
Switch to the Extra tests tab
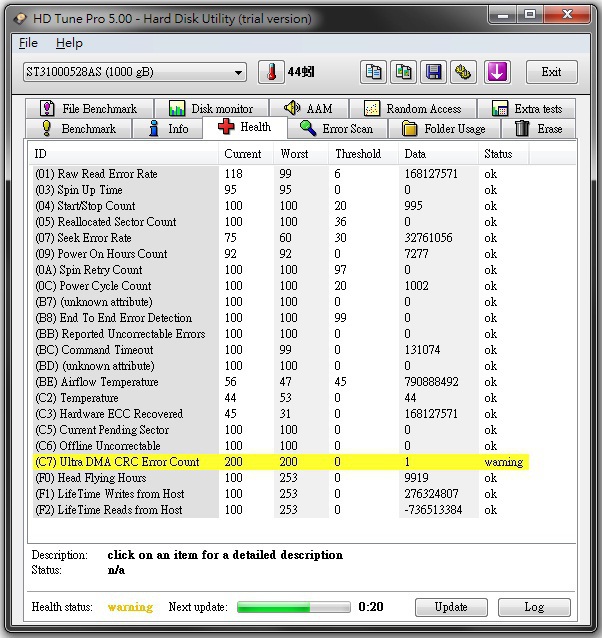pyautogui.click(x=526, y=109)
